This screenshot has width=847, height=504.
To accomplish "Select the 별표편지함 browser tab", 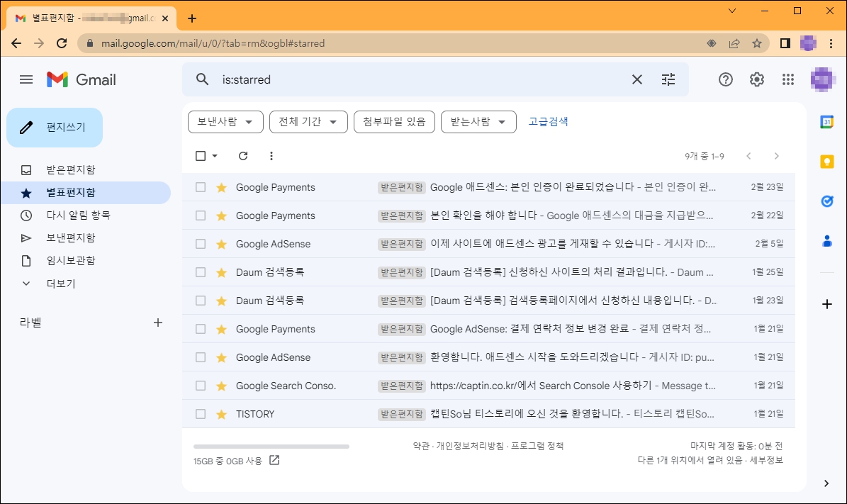I will coord(92,18).
